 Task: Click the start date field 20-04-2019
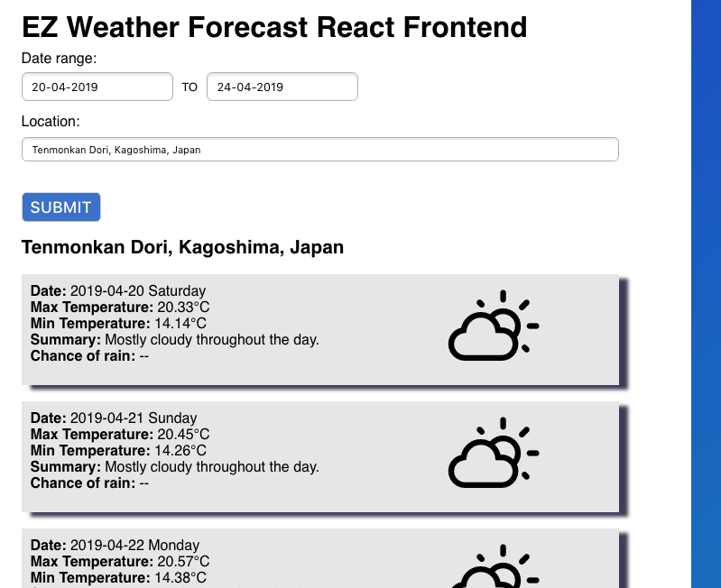point(97,87)
